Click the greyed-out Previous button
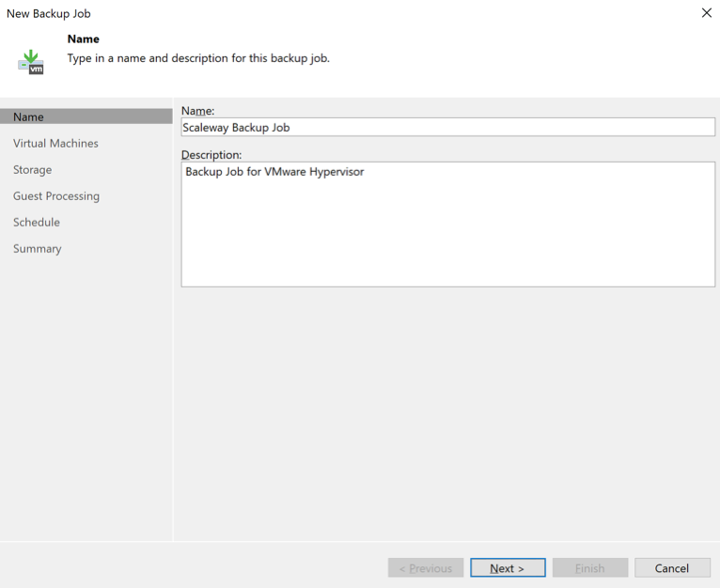The height and width of the screenshot is (588, 720). 426,568
